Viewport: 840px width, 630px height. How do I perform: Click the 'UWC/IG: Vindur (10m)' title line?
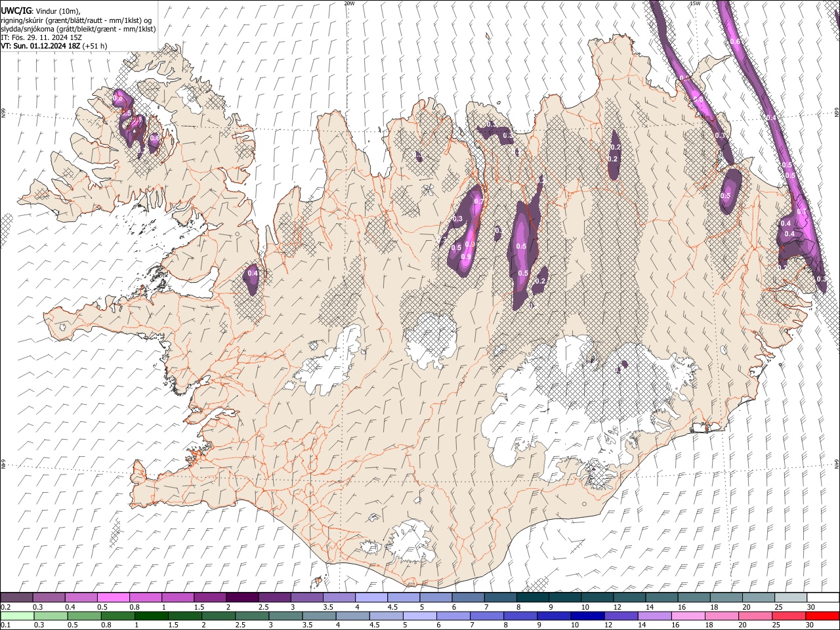click(41, 11)
